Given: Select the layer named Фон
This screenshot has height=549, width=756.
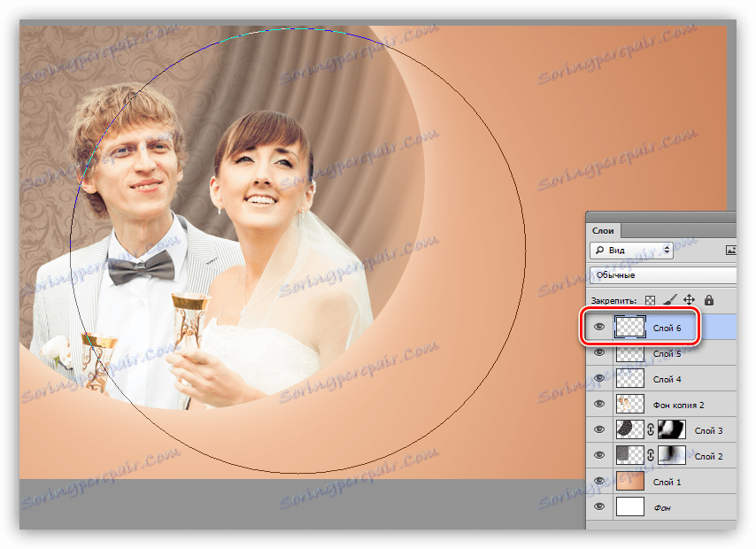Looking at the screenshot, I should tap(662, 508).
